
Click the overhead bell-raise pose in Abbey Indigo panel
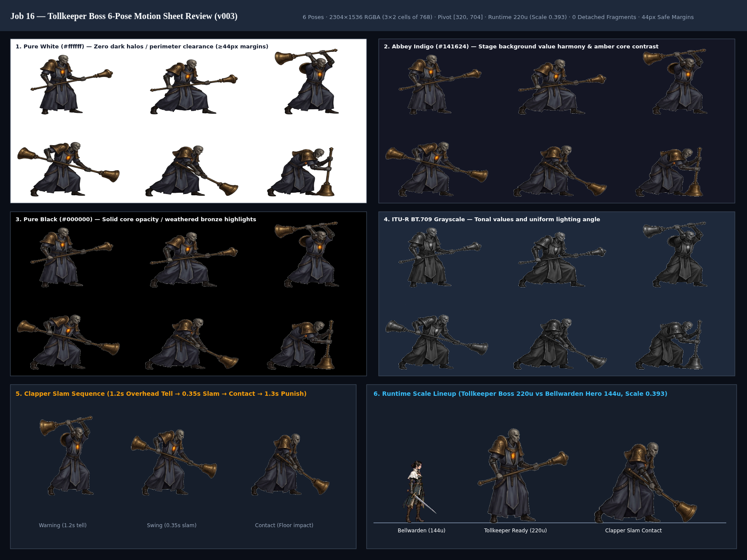[675, 81]
